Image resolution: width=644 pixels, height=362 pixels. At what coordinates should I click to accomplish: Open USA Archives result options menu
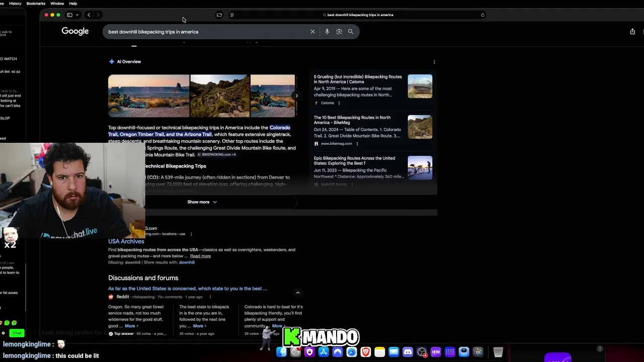click(x=191, y=234)
